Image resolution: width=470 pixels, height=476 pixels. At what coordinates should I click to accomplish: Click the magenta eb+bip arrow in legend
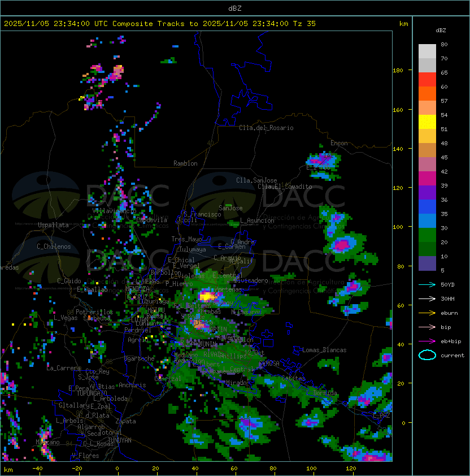coord(427,341)
